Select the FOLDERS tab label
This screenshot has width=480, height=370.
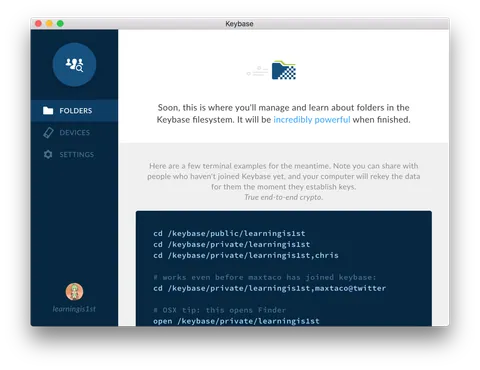tap(76, 111)
